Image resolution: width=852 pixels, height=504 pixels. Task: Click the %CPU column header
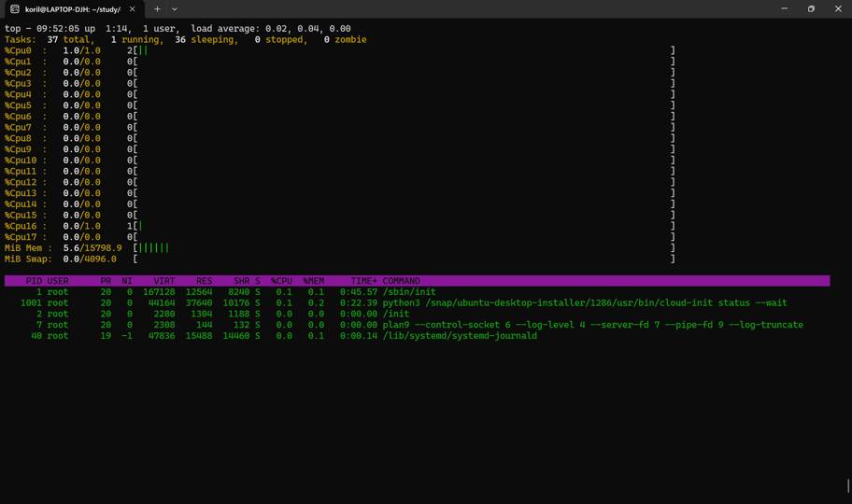point(282,281)
